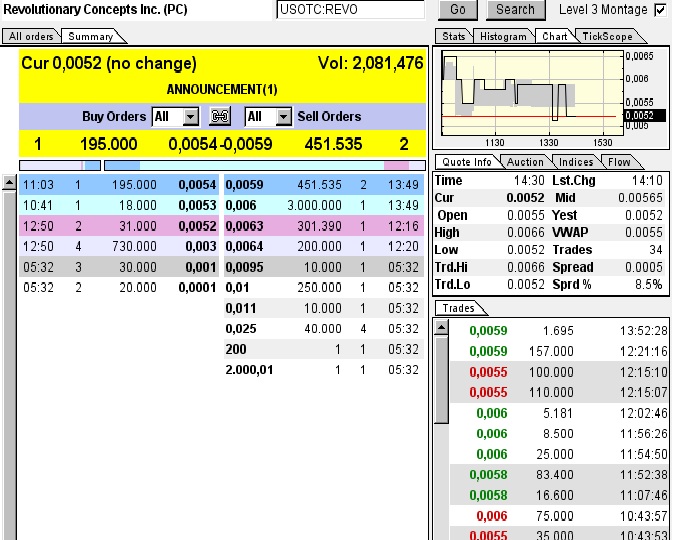The height and width of the screenshot is (540, 673).
Task: Select the Quote Info tab
Action: 467,162
